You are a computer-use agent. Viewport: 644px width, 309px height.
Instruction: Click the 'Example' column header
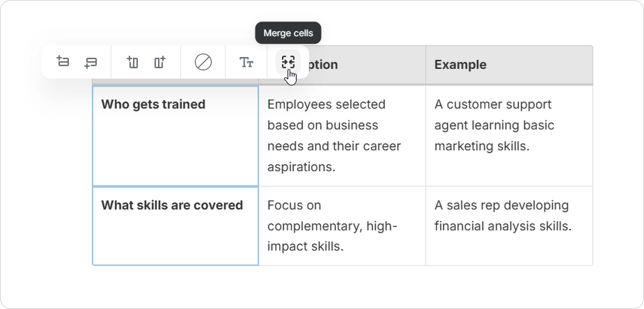(508, 65)
